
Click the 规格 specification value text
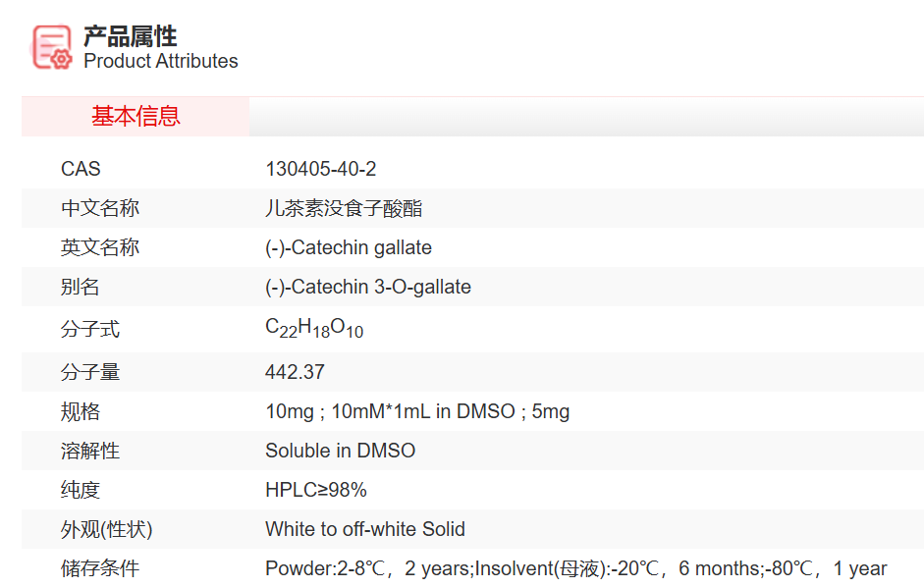(x=416, y=411)
